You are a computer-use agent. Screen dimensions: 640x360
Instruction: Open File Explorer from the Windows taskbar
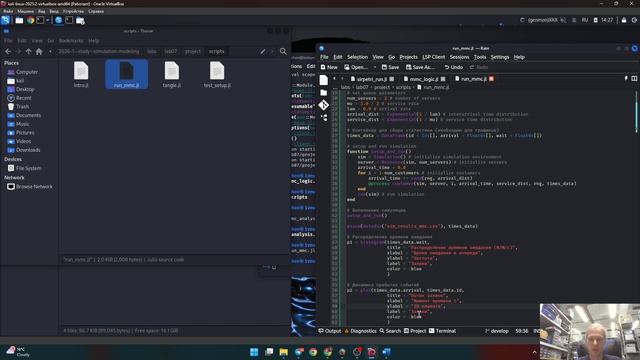tap(283, 352)
